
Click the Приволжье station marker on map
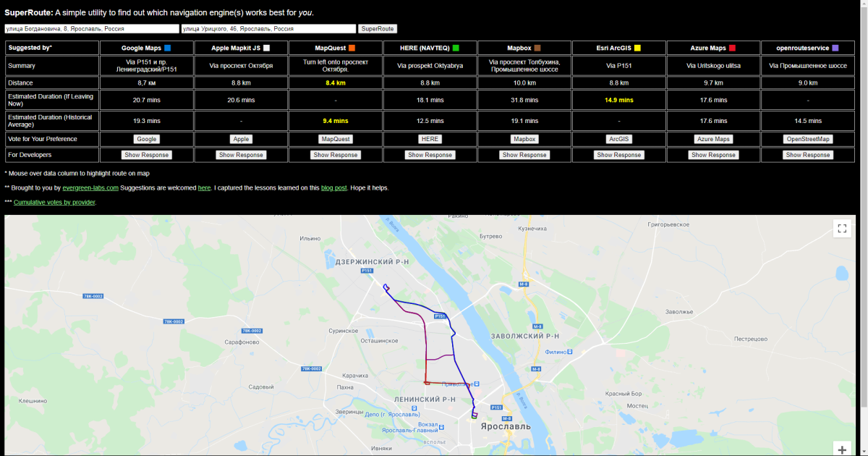[478, 384]
